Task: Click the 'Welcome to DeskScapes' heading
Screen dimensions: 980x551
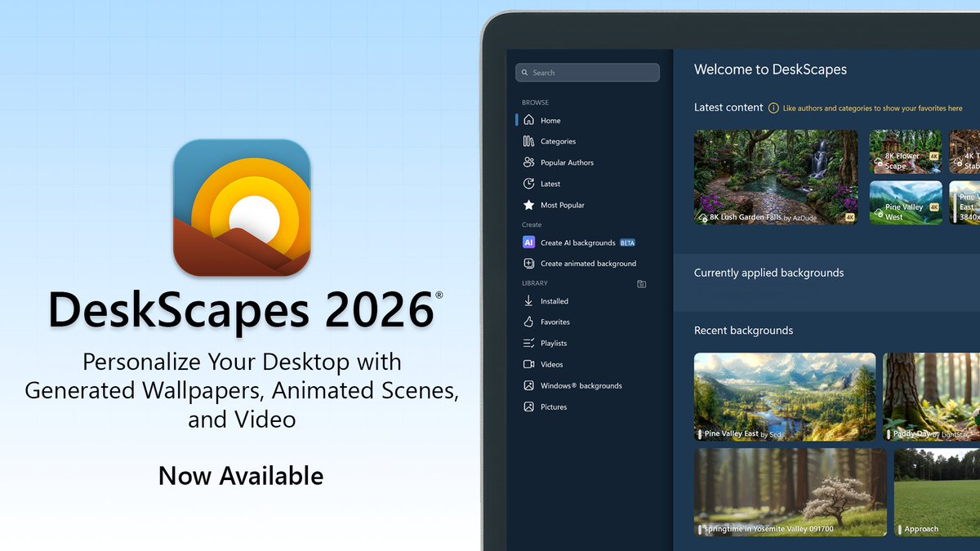Action: pyautogui.click(x=770, y=69)
